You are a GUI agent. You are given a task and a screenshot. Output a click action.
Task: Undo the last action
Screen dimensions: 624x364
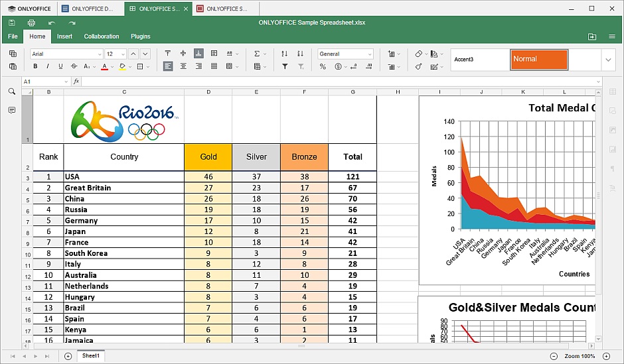51,23
